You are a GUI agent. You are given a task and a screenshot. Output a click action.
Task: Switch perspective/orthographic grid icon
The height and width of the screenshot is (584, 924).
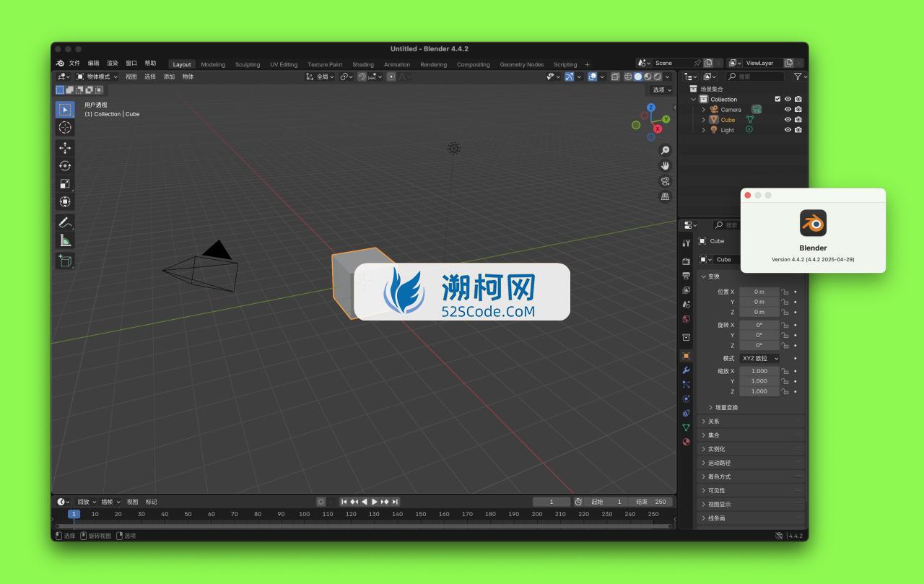pos(665,196)
